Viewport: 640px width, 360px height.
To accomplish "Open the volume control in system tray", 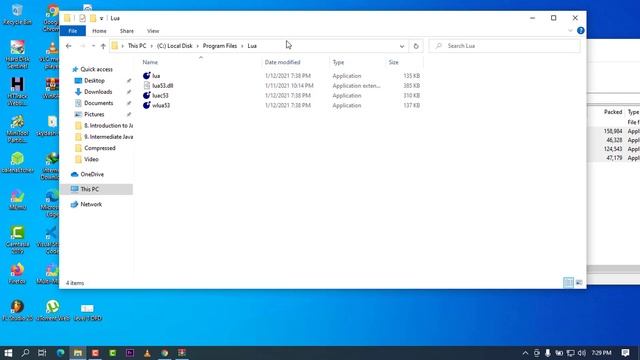I will pos(582,353).
